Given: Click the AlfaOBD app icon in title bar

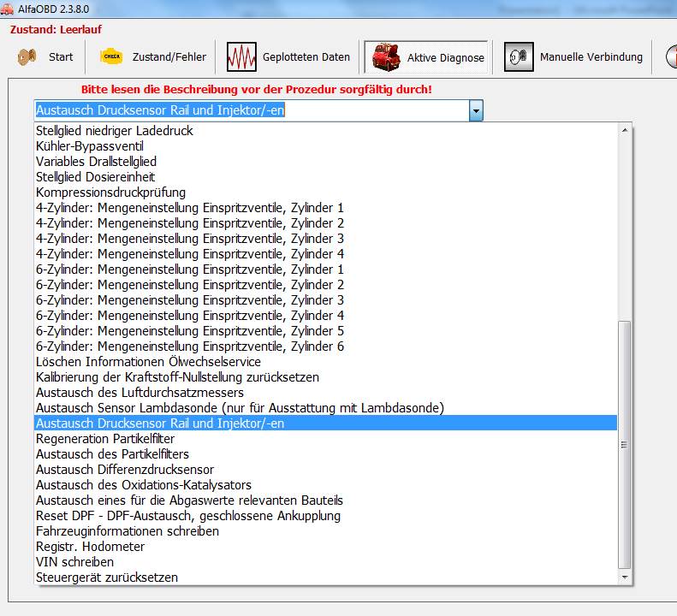Looking at the screenshot, I should click(8, 9).
